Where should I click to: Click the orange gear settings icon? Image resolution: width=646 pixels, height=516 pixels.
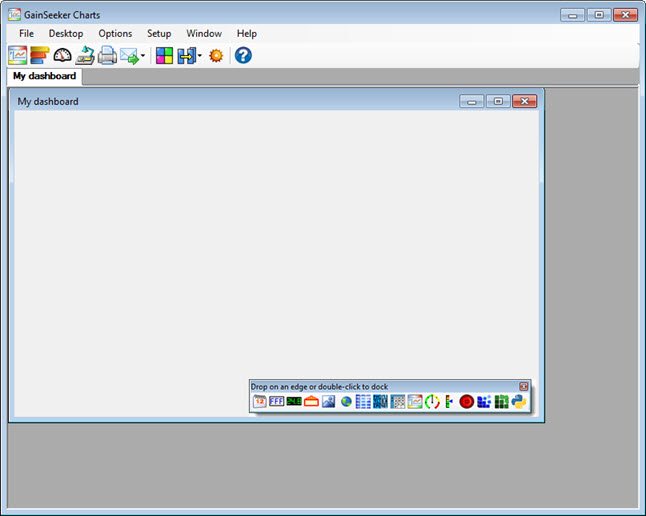pyautogui.click(x=216, y=56)
